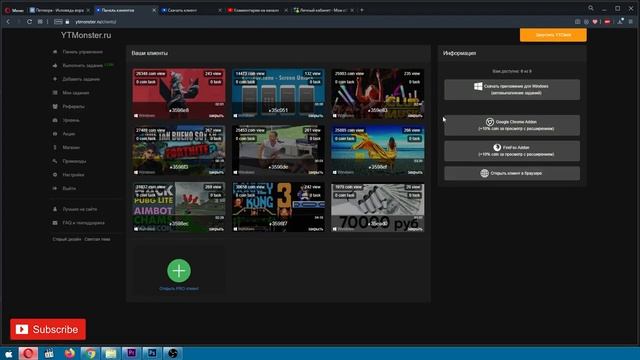Open the Fortnite client thumbnail
Image resolution: width=640 pixels, height=360 pixels.
pos(179,150)
